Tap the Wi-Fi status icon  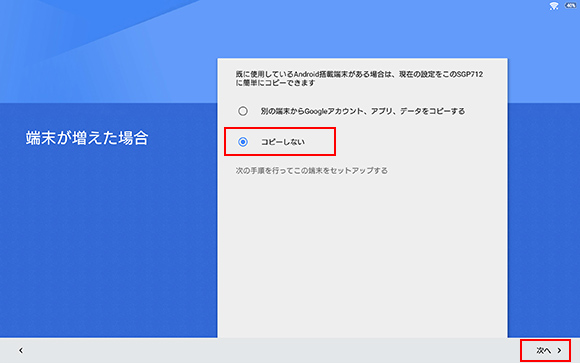553,6
